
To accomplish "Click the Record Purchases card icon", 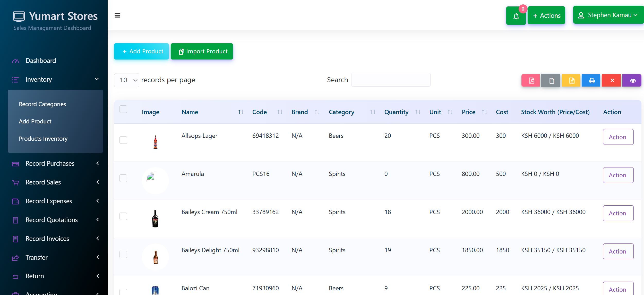I will click(15, 164).
